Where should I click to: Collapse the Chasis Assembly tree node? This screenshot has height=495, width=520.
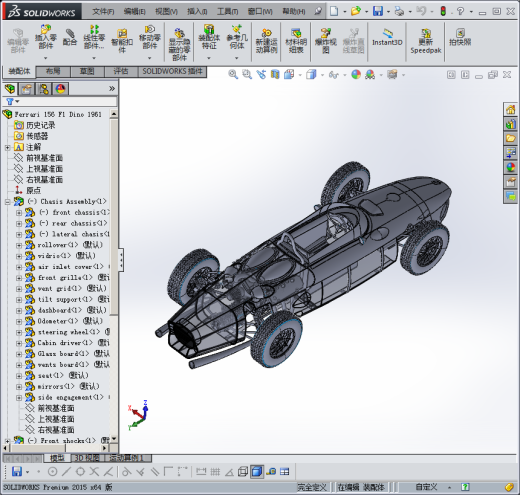tap(7, 202)
